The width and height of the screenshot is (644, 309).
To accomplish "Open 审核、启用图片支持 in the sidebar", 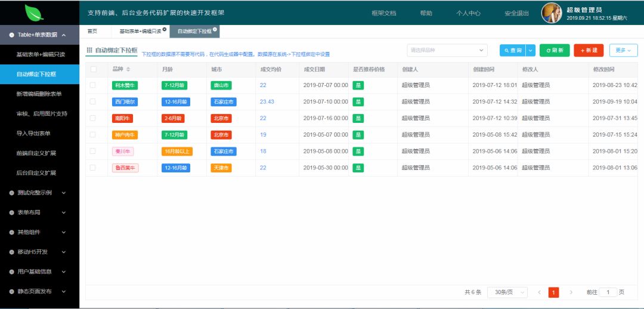I will click(40, 114).
